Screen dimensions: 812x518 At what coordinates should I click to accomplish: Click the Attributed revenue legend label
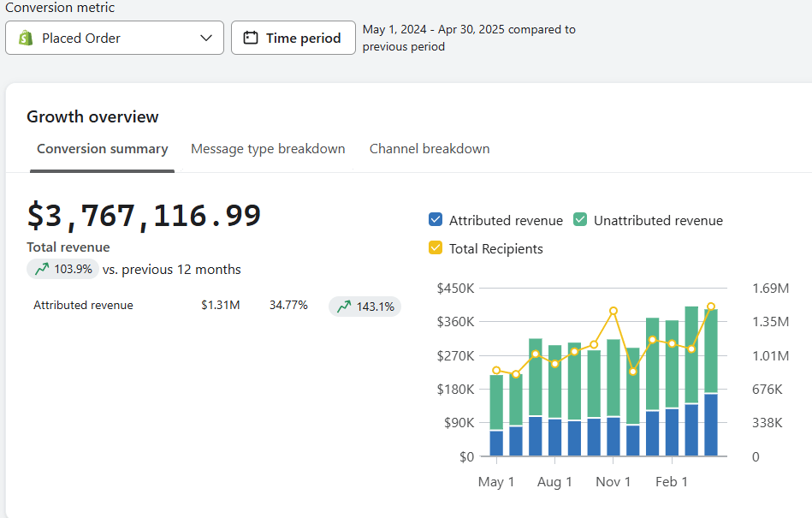coord(506,221)
